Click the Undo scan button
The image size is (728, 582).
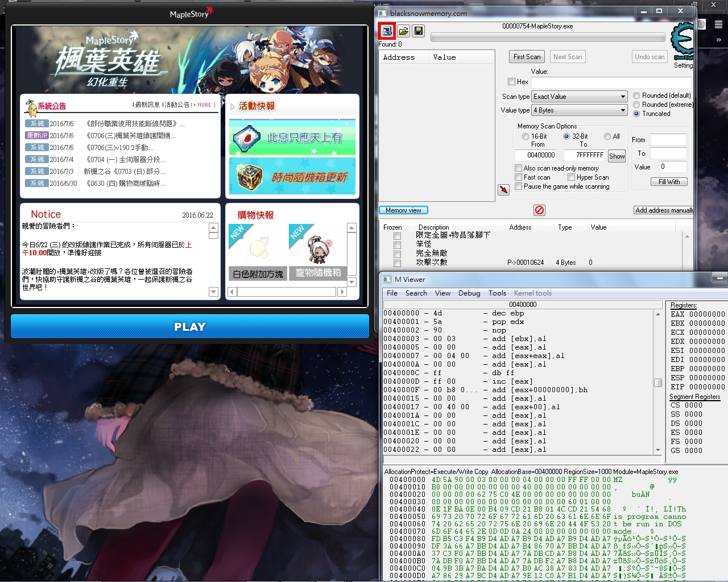[x=650, y=57]
